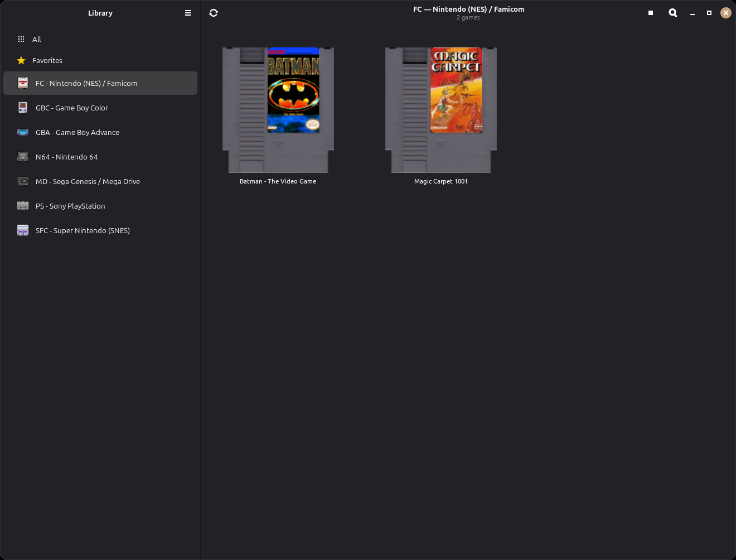Click the PlayStation console icon
Screen dimensions: 736x560
[23, 206]
